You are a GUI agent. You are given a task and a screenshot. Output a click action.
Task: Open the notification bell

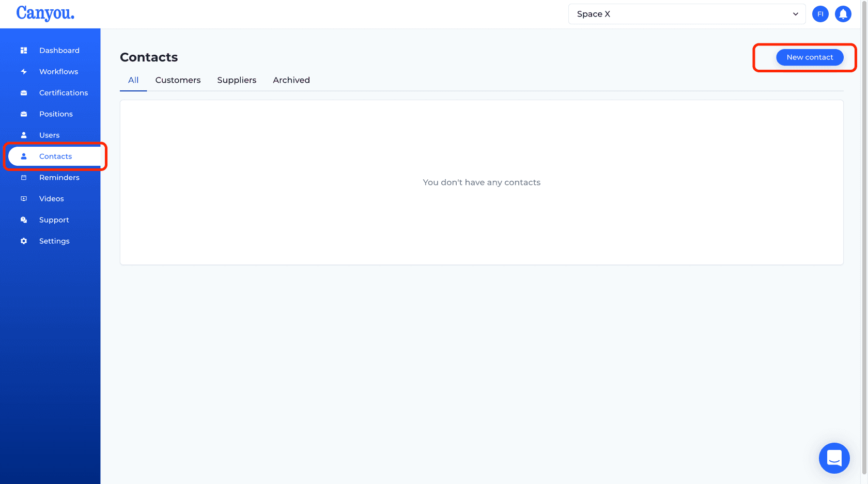tap(843, 14)
